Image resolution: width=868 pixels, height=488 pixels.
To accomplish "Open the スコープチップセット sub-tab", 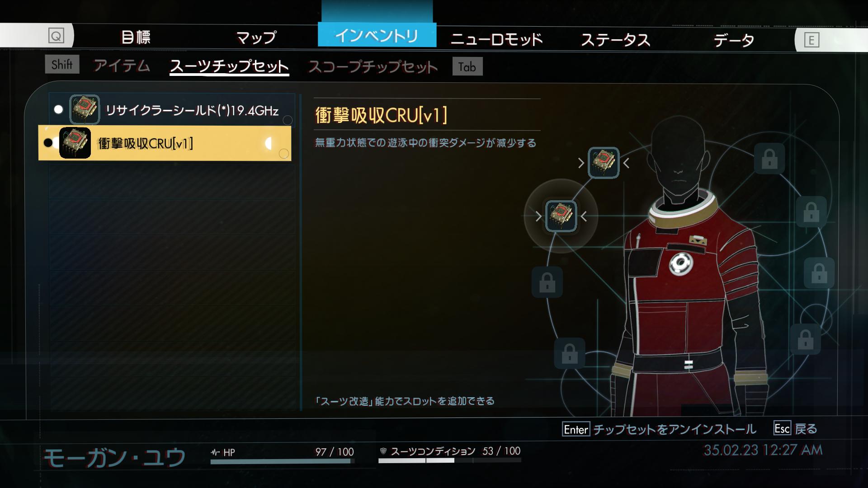I will (373, 67).
